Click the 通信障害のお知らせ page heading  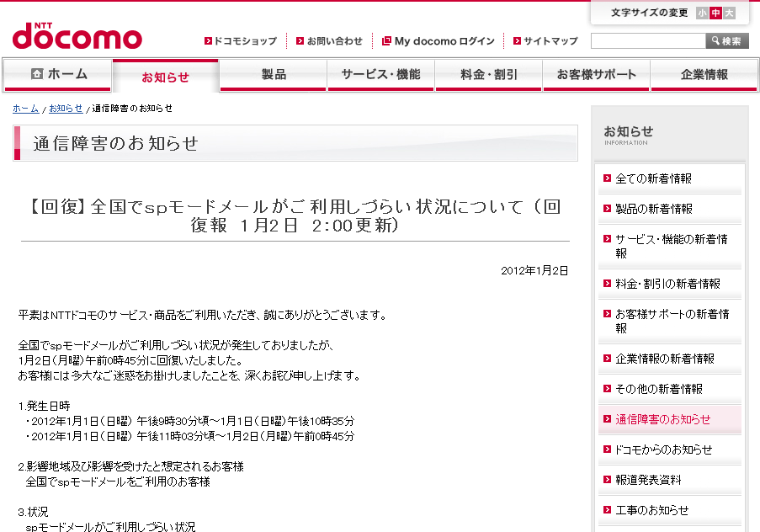click(116, 144)
